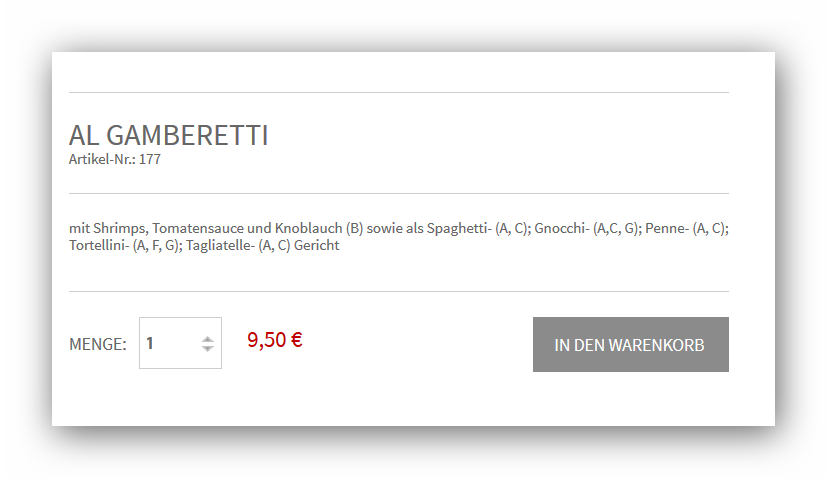Click the word Shrimps in description
Screen dimensions: 827x478
[121, 228]
